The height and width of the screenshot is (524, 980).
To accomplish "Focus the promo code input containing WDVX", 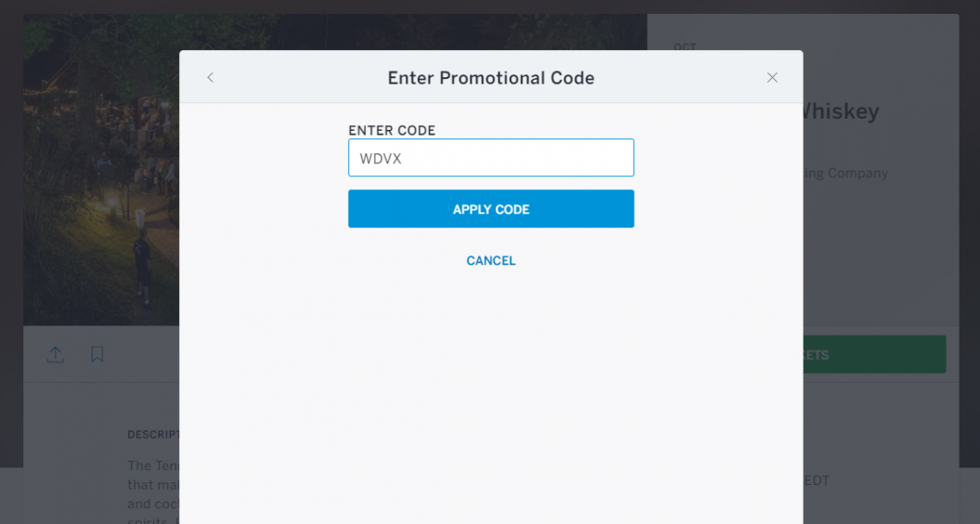I will coord(491,158).
